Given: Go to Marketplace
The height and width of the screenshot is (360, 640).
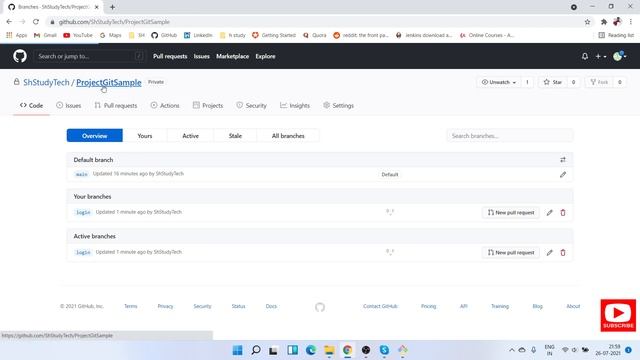Looking at the screenshot, I should click(232, 56).
